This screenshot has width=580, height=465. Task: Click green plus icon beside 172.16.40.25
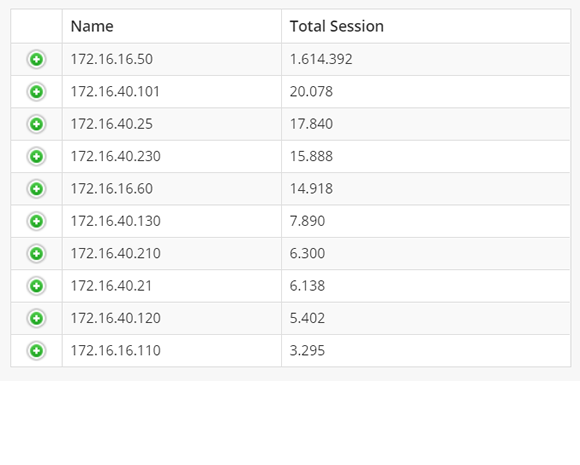pos(36,124)
